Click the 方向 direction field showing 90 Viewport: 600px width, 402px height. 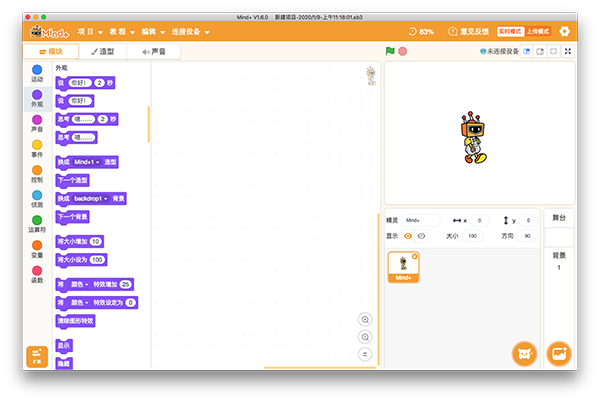(527, 236)
